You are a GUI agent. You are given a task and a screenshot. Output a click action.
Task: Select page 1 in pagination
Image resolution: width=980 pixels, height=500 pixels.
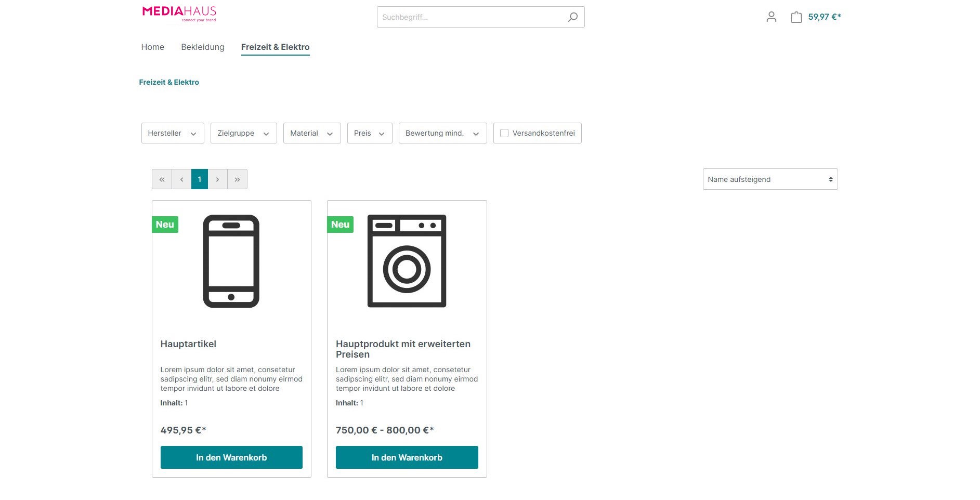tap(200, 179)
